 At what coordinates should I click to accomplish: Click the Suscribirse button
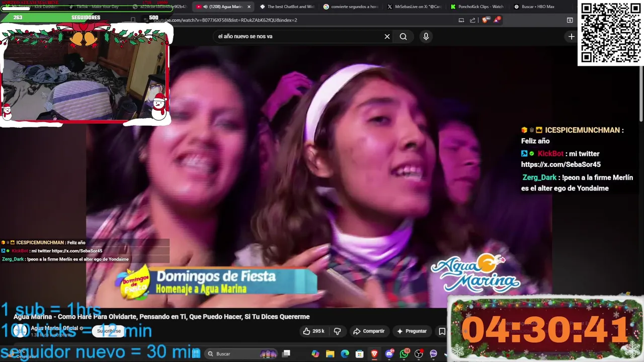[x=109, y=331]
